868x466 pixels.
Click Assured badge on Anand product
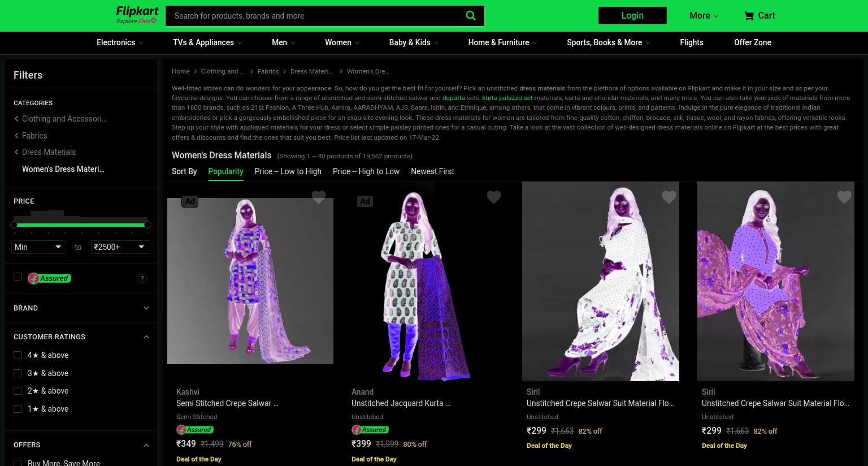tap(370, 430)
